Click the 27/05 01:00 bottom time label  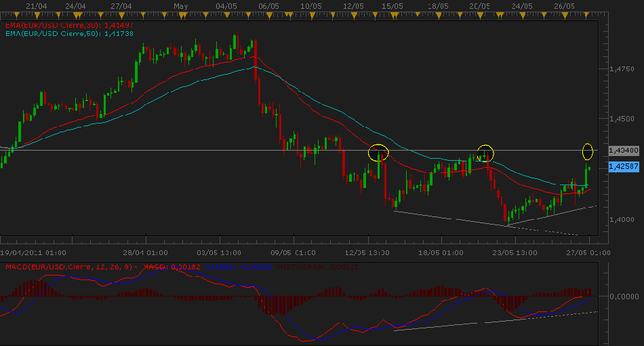coord(587,252)
